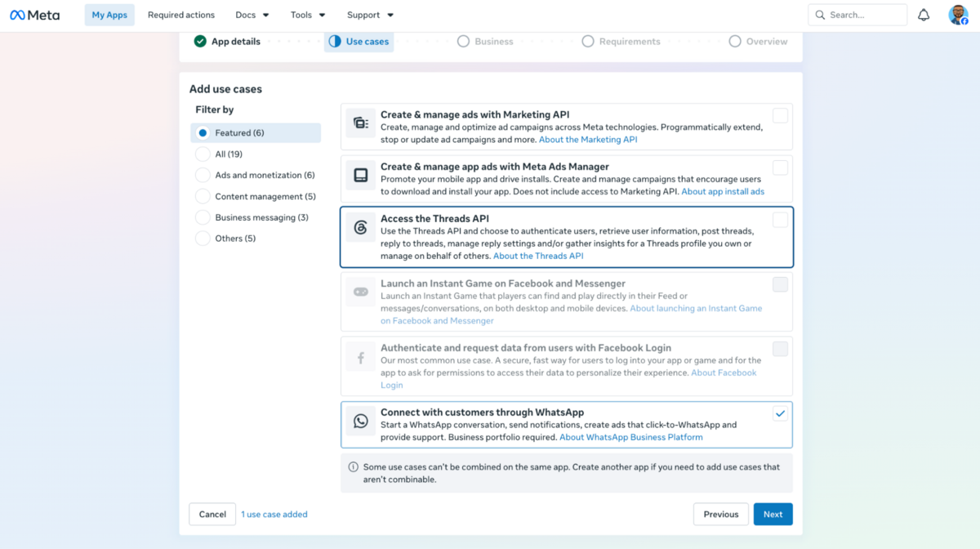This screenshot has width=980, height=549.
Task: Click the WhatsApp logo icon
Action: [360, 422]
